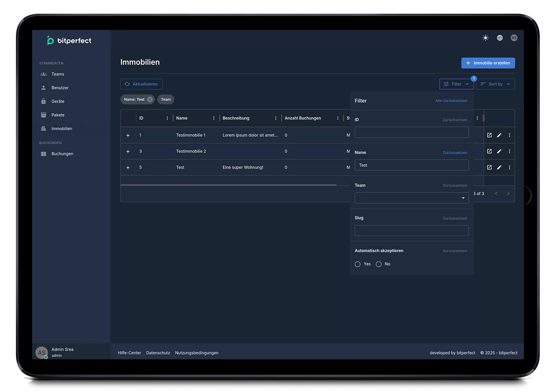556x392 pixels.
Task: Open the Team filter dropdown
Action: [x=412, y=198]
